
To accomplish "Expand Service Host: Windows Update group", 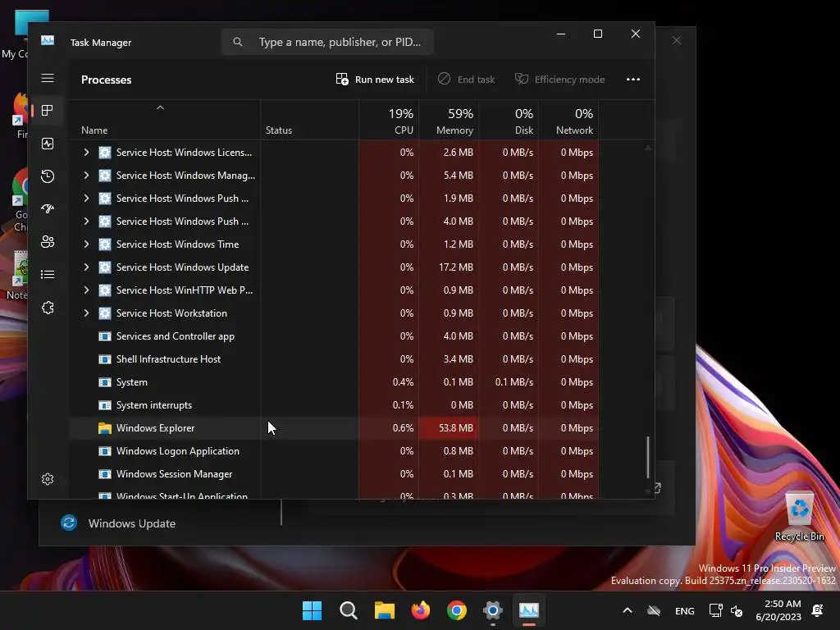I will [86, 267].
